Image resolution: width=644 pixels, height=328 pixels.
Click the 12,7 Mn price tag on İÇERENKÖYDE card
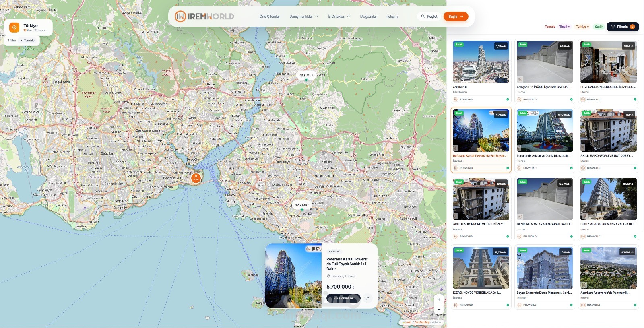pyautogui.click(x=500, y=252)
